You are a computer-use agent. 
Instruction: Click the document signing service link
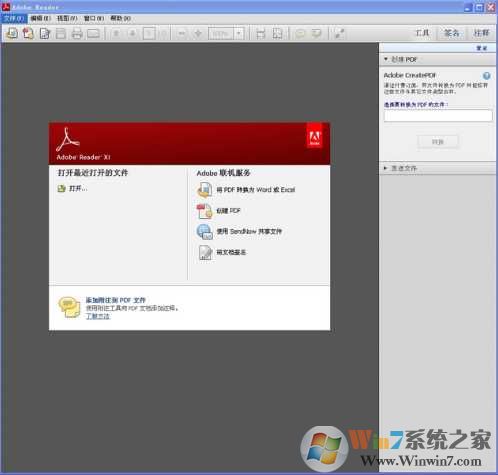[231, 252]
